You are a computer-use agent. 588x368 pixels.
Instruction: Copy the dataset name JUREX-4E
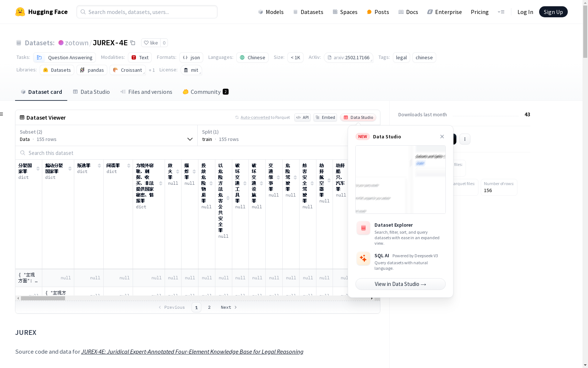coord(133,43)
